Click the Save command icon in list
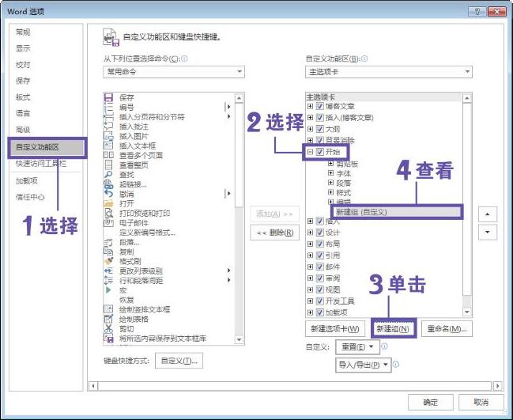The image size is (513, 420). [108, 97]
